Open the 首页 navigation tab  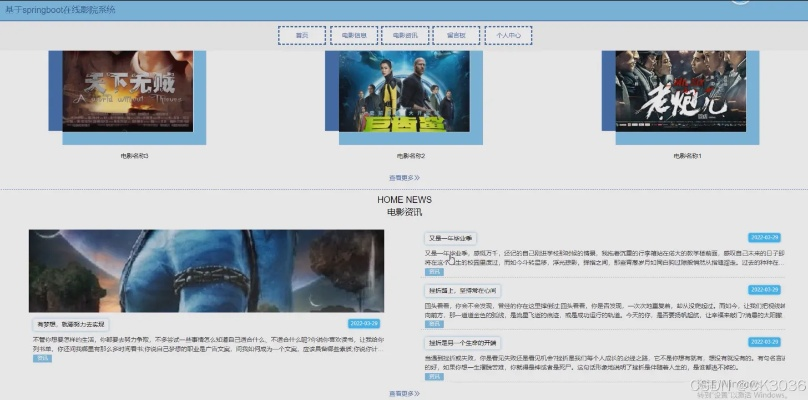click(x=302, y=35)
